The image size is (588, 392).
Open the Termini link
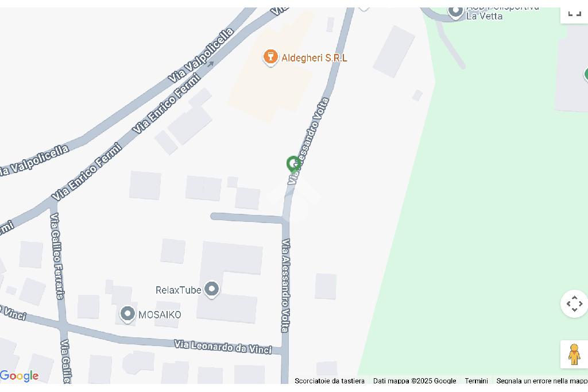point(476,381)
